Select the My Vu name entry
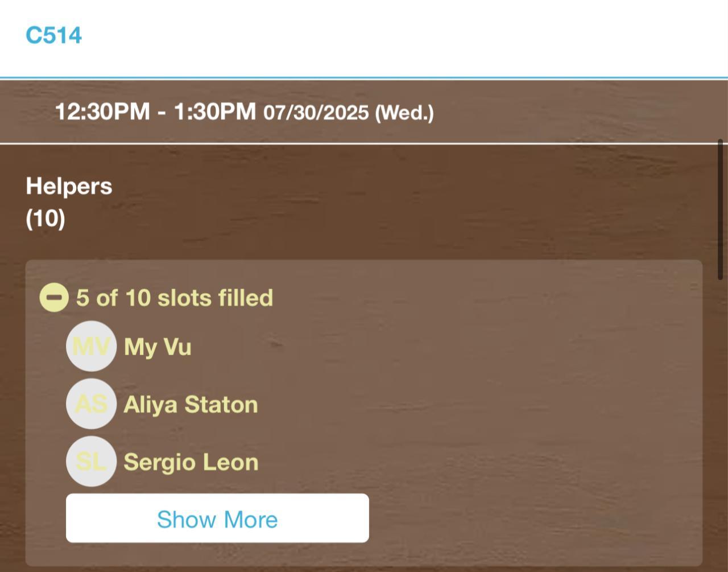 (158, 347)
